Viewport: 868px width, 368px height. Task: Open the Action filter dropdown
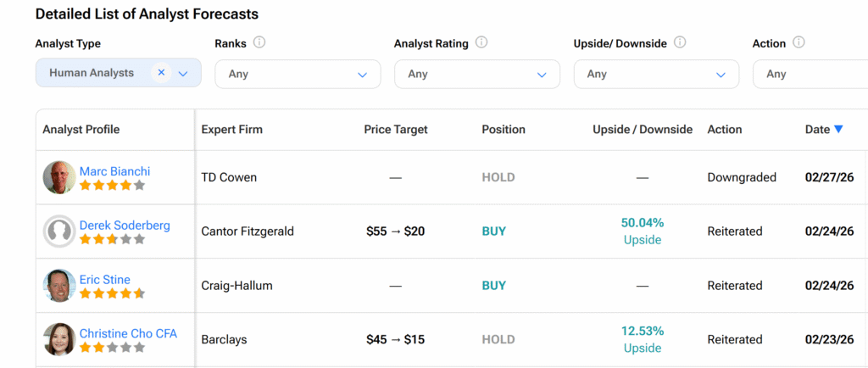[x=814, y=75]
